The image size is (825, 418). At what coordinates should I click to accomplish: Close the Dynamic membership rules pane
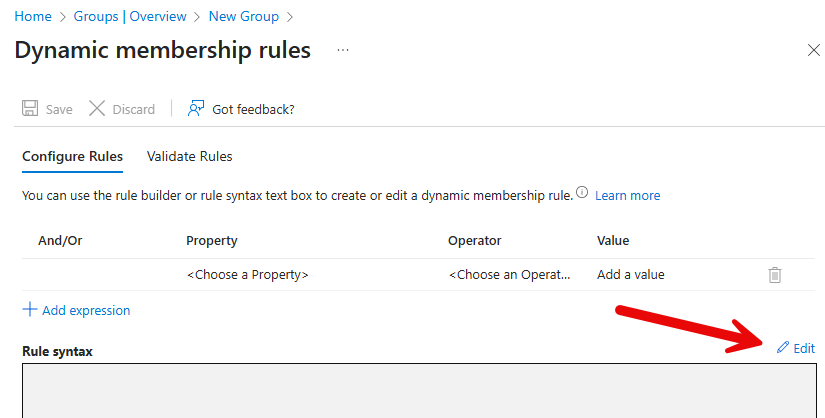[x=813, y=50]
